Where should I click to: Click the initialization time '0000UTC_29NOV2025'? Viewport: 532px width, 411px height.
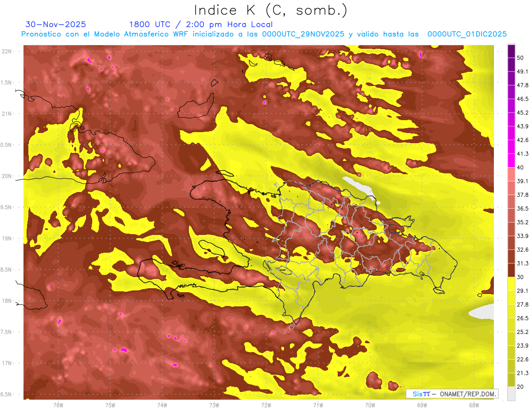coord(303,34)
